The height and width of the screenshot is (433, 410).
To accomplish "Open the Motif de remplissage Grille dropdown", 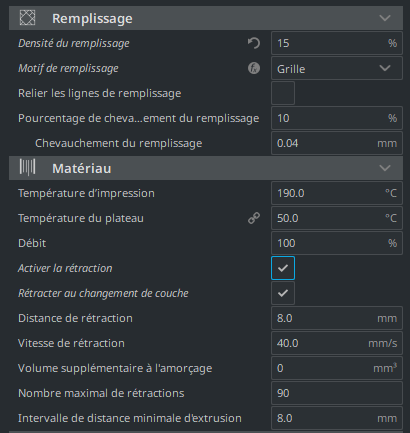I will click(x=337, y=68).
